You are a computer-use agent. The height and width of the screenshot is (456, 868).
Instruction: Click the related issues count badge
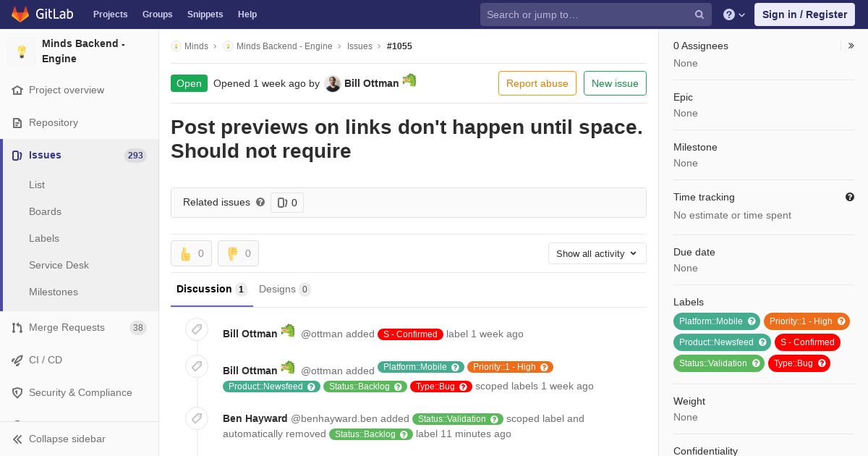tap(287, 203)
